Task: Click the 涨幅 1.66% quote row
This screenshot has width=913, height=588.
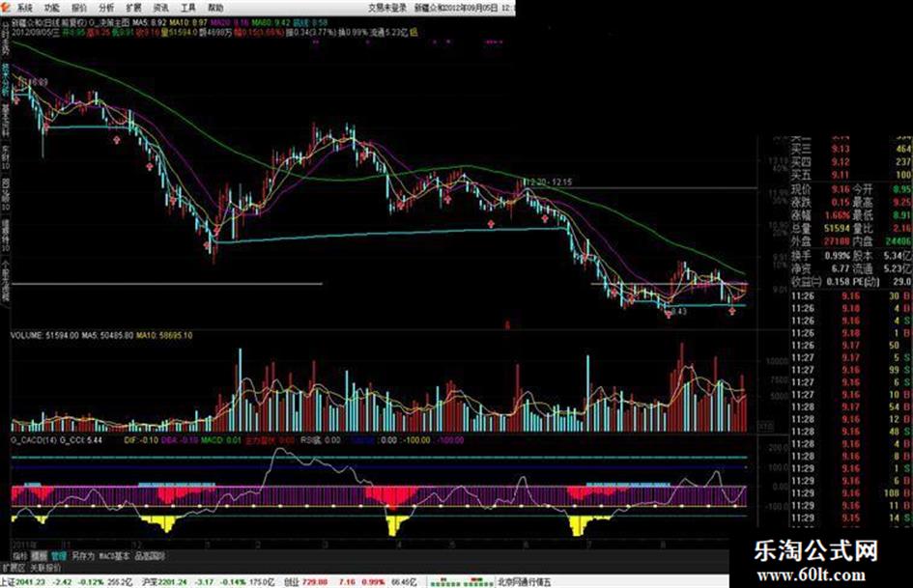Action: coord(820,214)
